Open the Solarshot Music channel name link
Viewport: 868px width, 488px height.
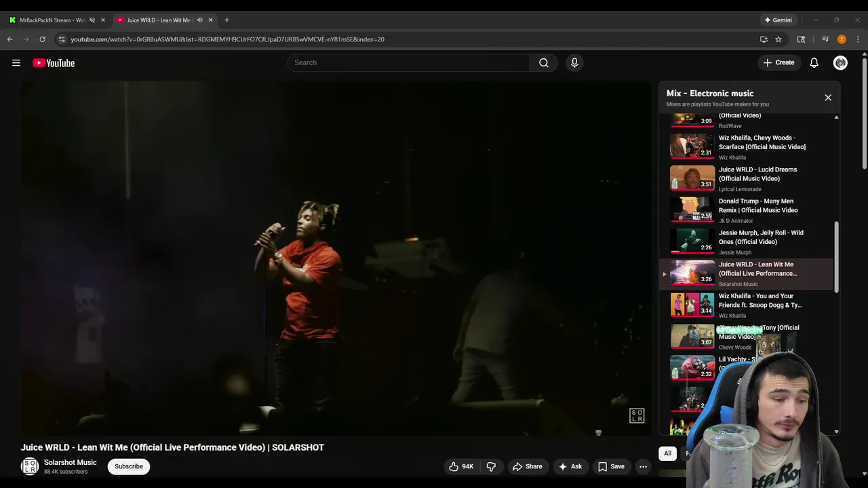tap(71, 462)
